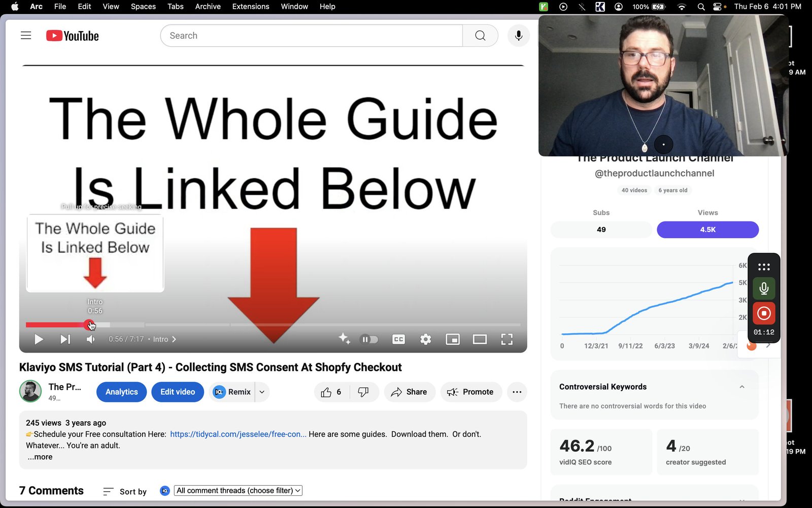Share this video
Viewport: 812px width, 508px height.
409,392
